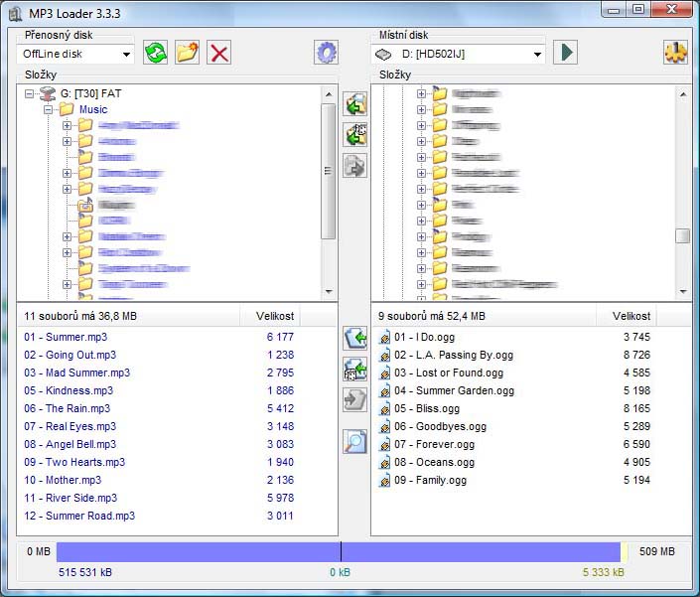Expand the top folder in the local tree
This screenshot has width=700, height=597.
(x=421, y=93)
